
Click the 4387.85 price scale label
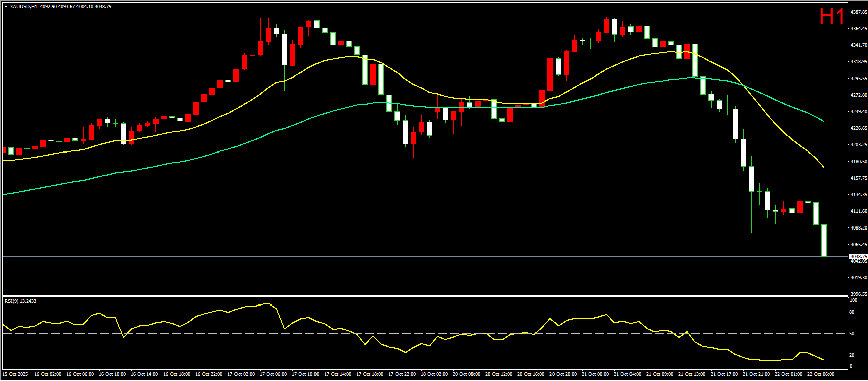pyautogui.click(x=858, y=12)
